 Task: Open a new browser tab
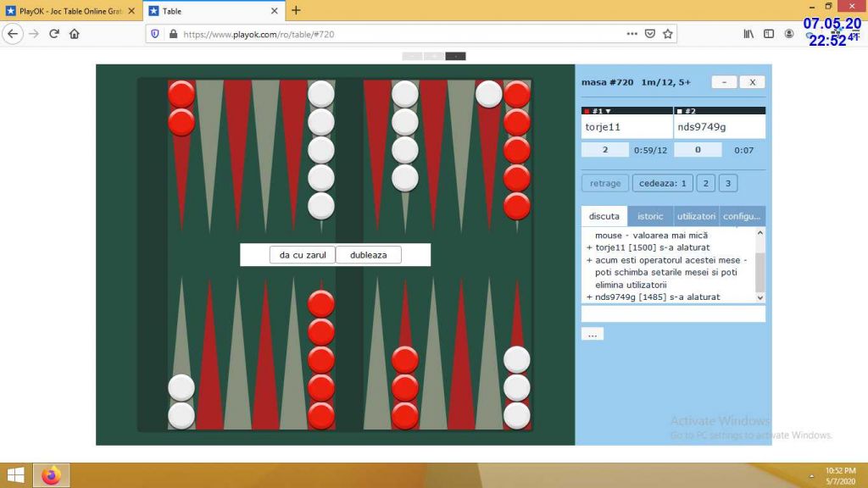click(x=296, y=10)
